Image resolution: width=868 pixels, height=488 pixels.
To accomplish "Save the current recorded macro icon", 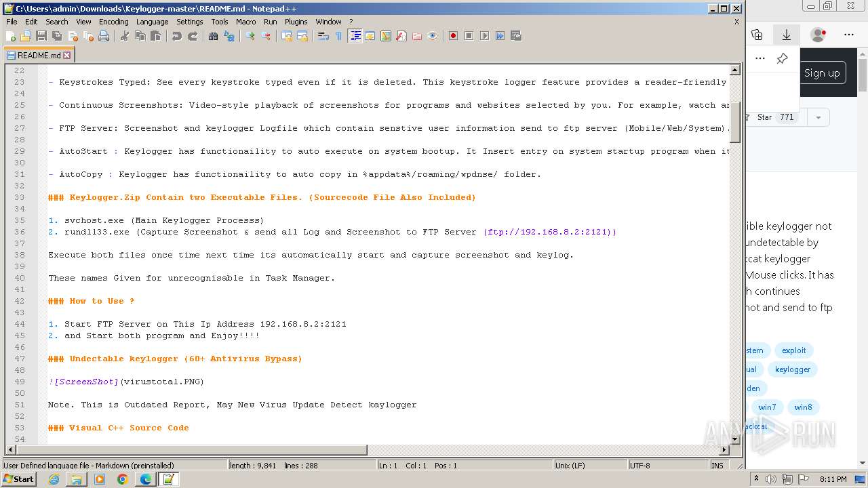I will pyautogui.click(x=515, y=36).
